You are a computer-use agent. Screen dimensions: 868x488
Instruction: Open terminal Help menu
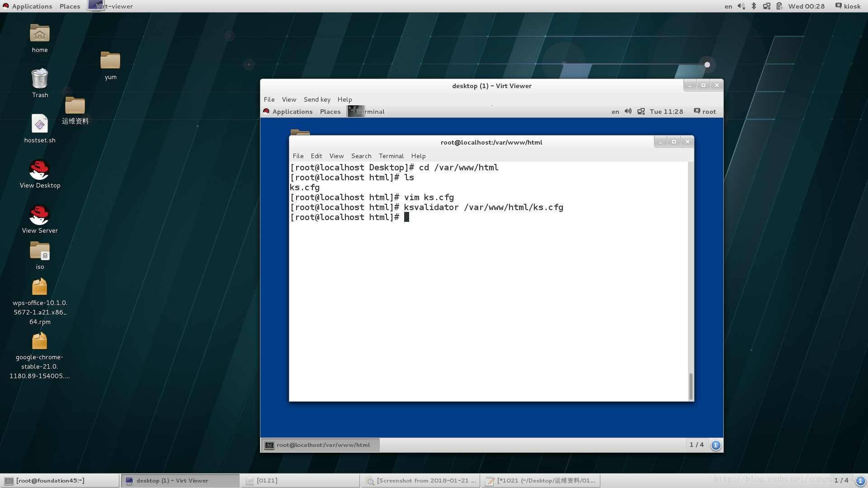coord(419,156)
